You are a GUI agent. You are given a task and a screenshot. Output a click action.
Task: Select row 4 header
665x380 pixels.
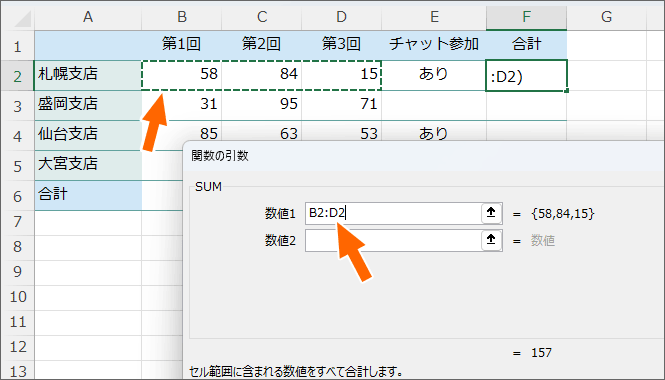tap(17, 136)
